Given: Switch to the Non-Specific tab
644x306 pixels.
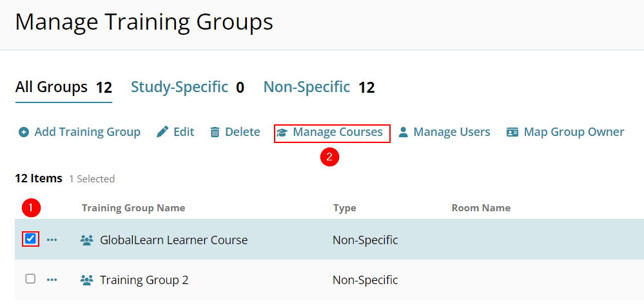Looking at the screenshot, I should point(318,88).
